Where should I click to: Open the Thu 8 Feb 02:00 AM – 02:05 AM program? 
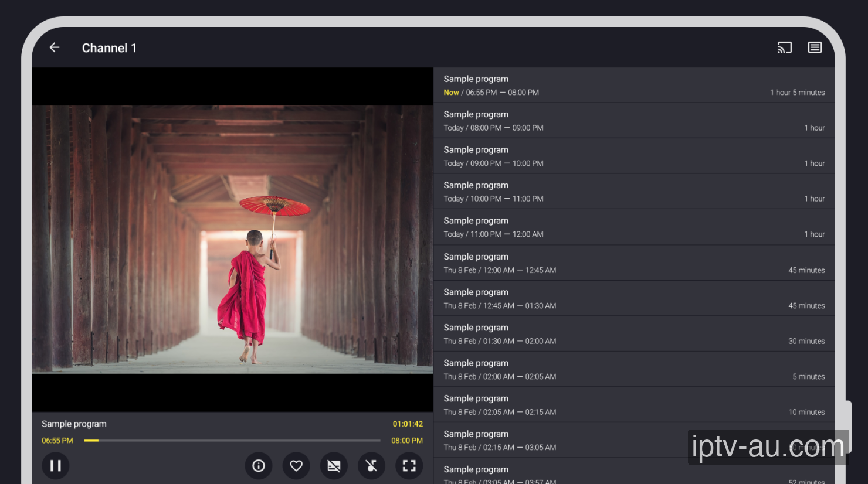634,369
